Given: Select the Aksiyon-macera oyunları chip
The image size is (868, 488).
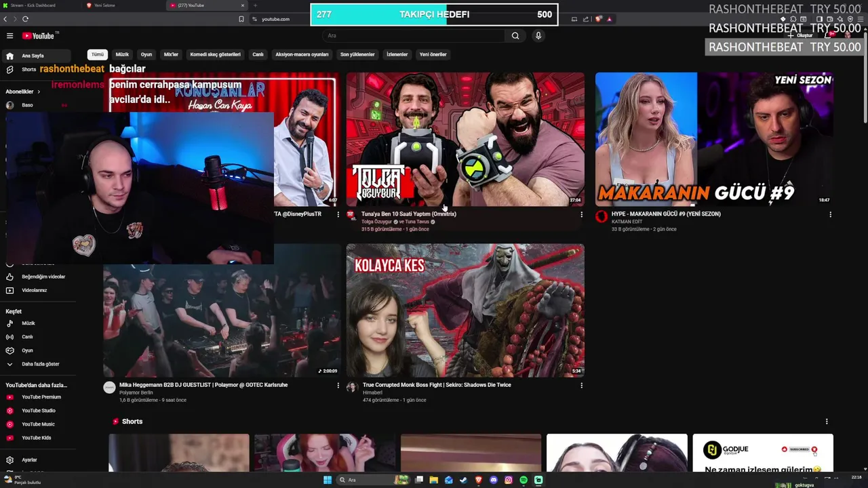Looking at the screenshot, I should click(x=302, y=54).
